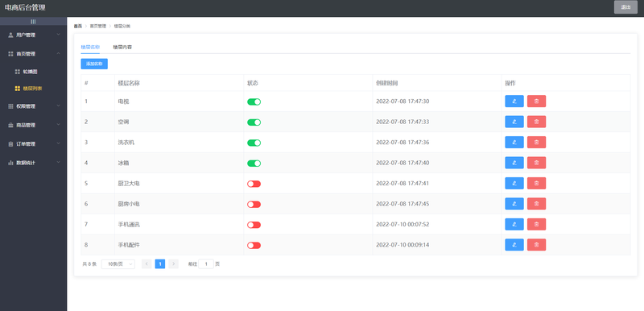Viewport: 644px width, 311px height.
Task: Turn off the 洗衣机 status switch
Action: click(254, 143)
